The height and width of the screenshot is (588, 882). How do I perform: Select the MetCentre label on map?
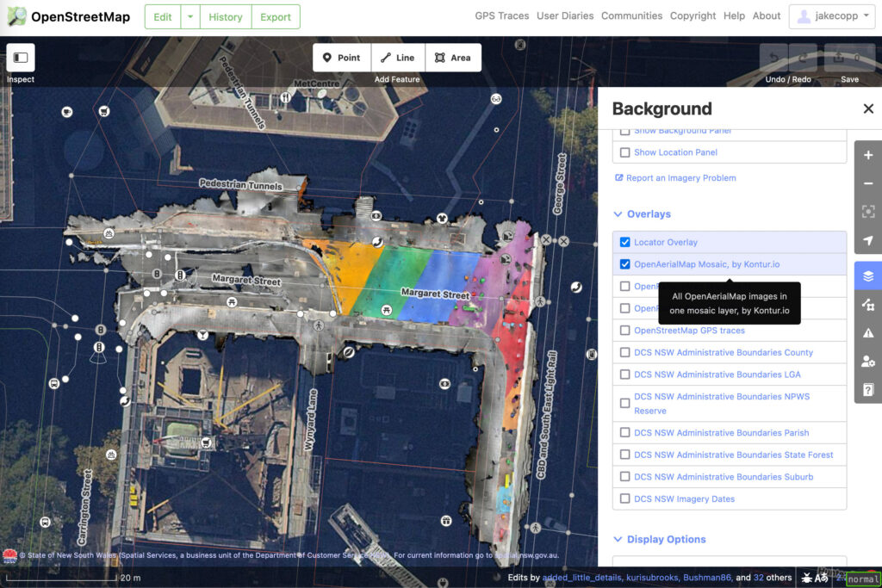[317, 84]
